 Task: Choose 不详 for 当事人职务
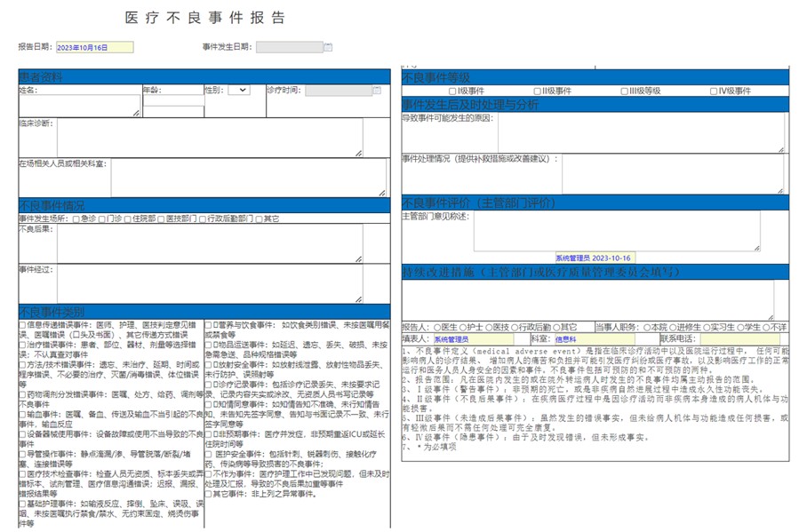766,328
